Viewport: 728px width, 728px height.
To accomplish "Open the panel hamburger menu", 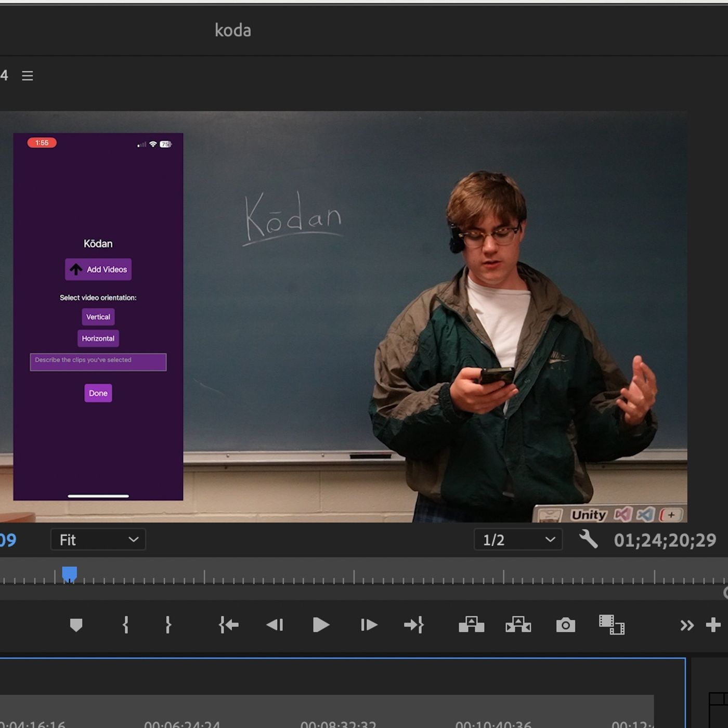I will [28, 76].
